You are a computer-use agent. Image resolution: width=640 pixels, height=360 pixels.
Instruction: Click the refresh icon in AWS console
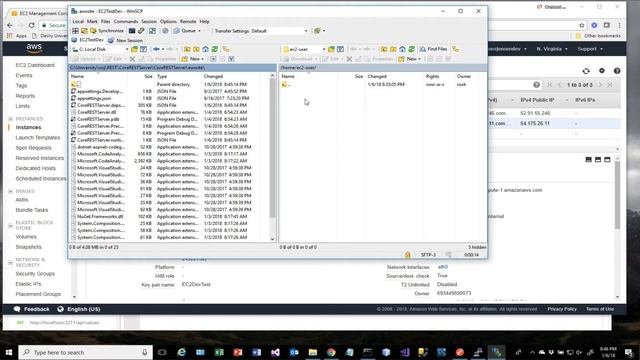tap(586, 71)
